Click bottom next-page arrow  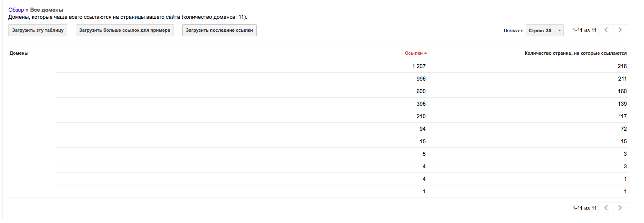621,208
